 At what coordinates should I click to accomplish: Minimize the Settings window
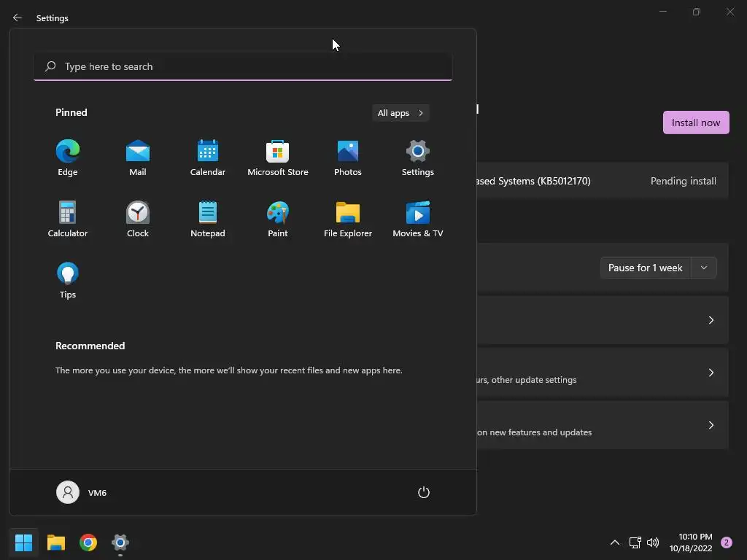(662, 12)
